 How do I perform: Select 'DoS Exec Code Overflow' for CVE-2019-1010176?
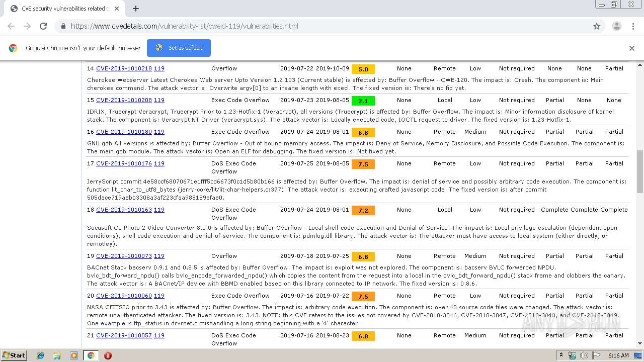coord(233,167)
